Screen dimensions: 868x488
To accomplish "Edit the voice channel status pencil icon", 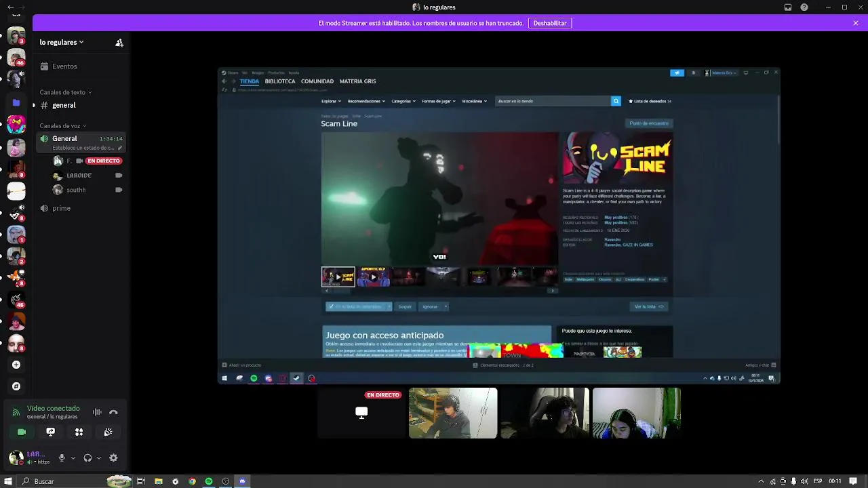I will [120, 148].
